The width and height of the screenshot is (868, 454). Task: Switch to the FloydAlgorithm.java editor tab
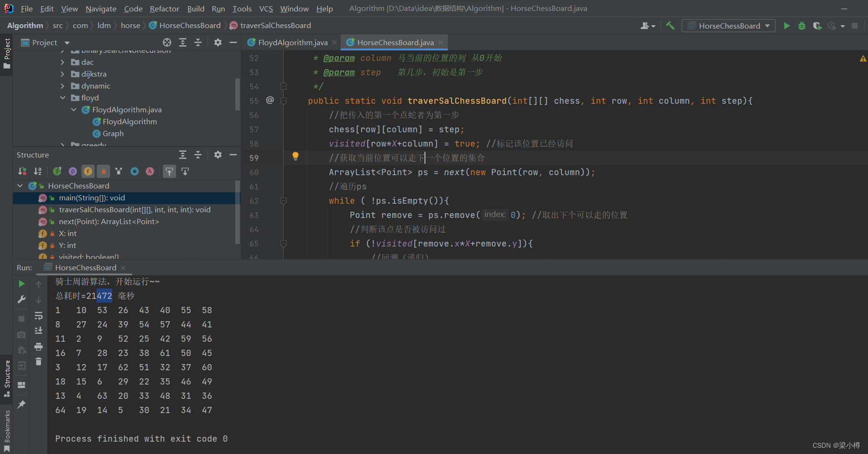(292, 43)
